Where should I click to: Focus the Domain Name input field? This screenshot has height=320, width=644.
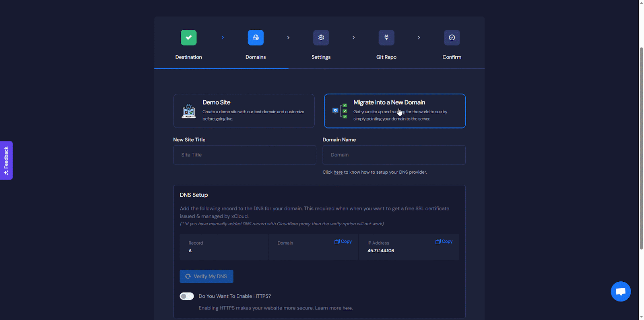click(x=394, y=155)
